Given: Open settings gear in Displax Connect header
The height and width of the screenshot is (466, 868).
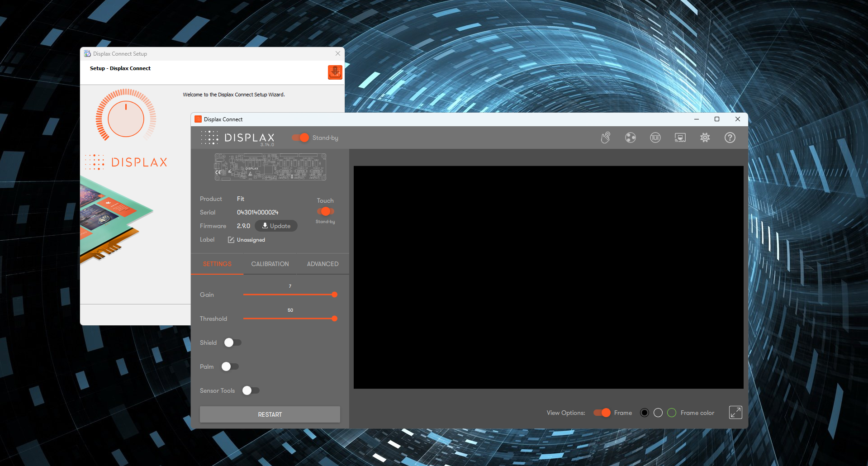Looking at the screenshot, I should coord(705,138).
